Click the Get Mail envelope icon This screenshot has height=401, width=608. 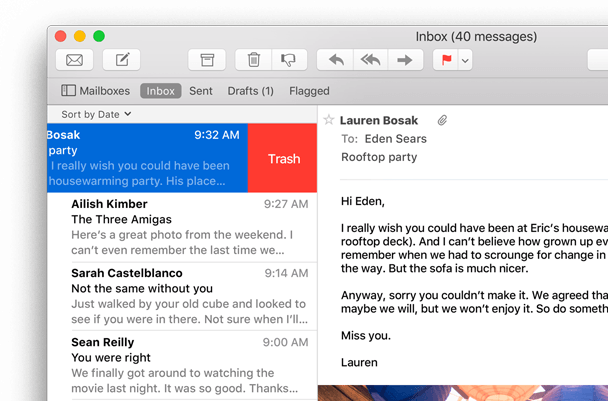tap(74, 60)
